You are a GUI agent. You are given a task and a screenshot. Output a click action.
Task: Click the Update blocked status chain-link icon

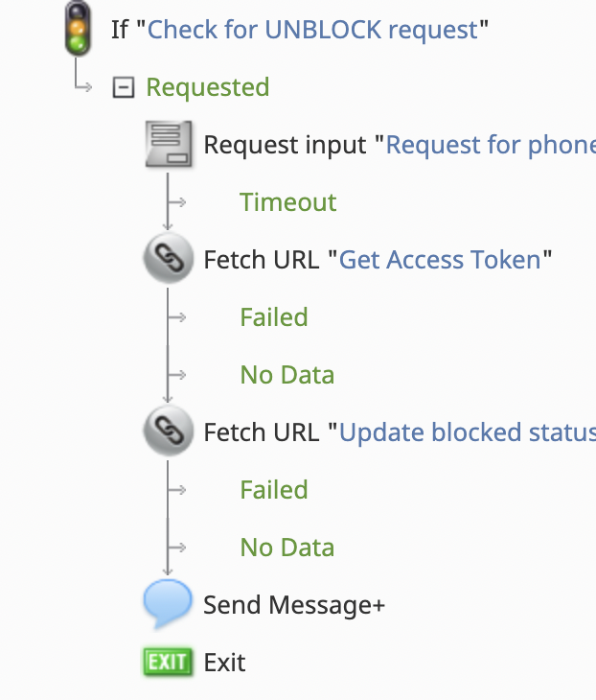[169, 431]
